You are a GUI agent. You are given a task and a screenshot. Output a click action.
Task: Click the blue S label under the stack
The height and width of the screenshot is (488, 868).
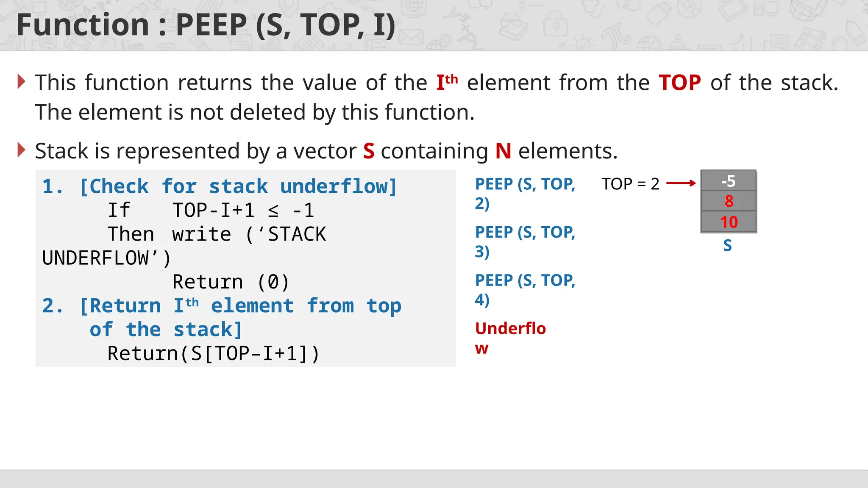727,246
